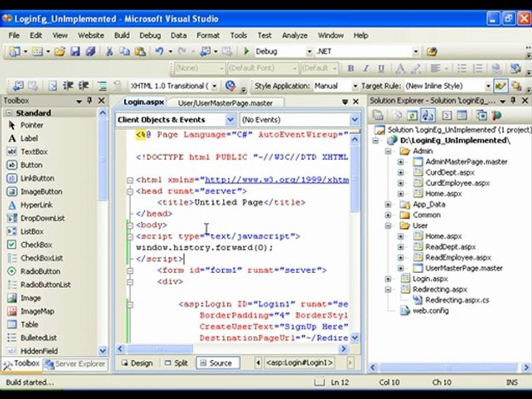Switch to Split view
The height and width of the screenshot is (399, 532).
pos(176,363)
